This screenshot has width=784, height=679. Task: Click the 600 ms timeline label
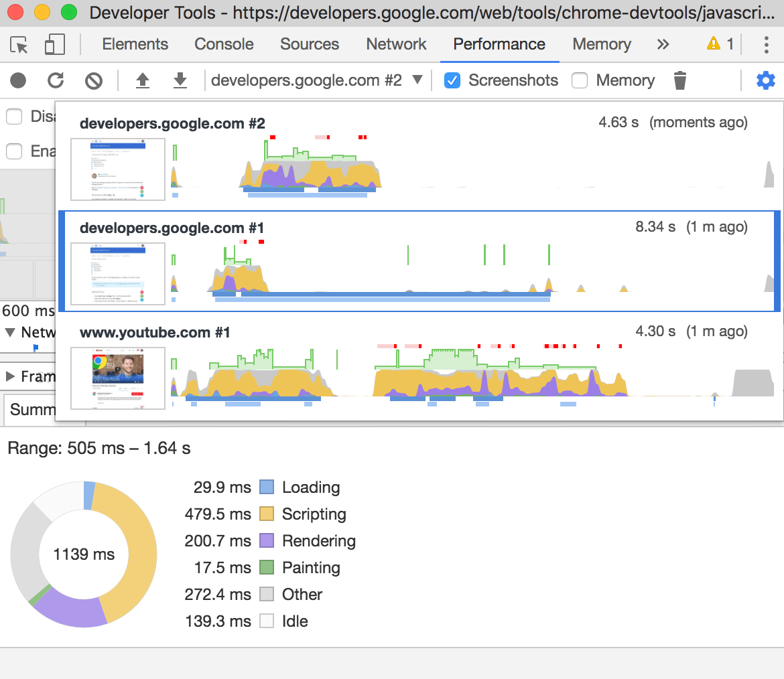click(x=28, y=311)
